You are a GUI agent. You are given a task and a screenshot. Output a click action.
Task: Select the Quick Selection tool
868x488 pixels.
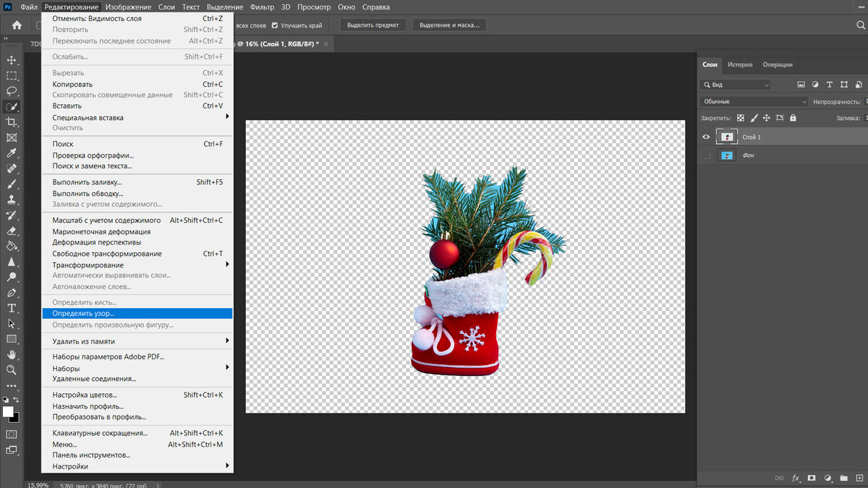point(12,106)
